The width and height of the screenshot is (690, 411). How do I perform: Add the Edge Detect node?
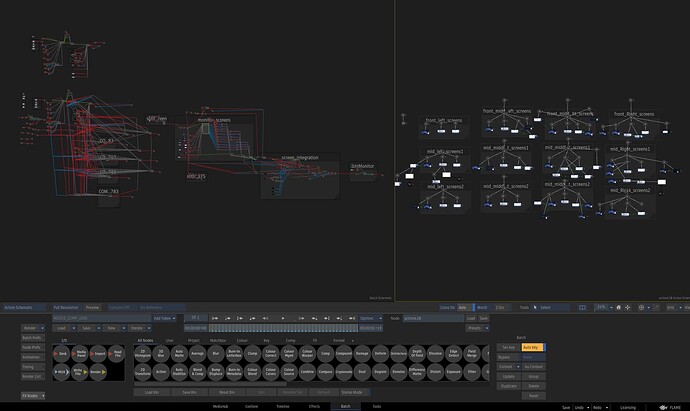(453, 353)
